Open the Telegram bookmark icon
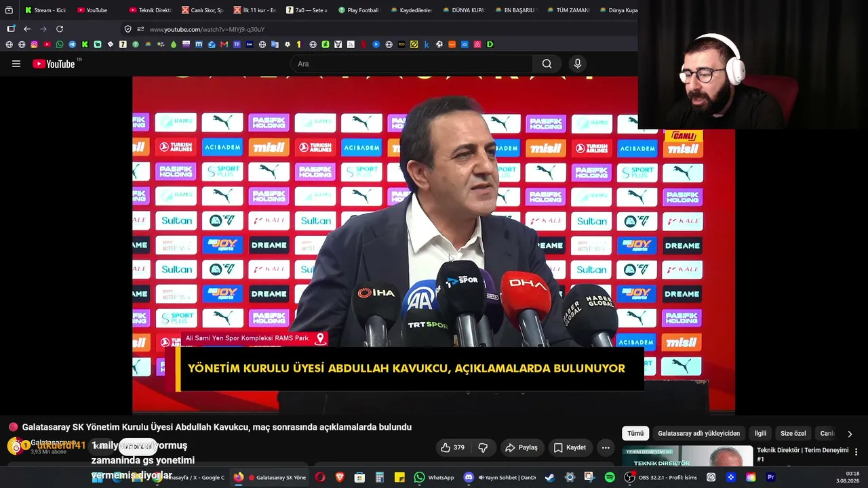 tap(72, 45)
